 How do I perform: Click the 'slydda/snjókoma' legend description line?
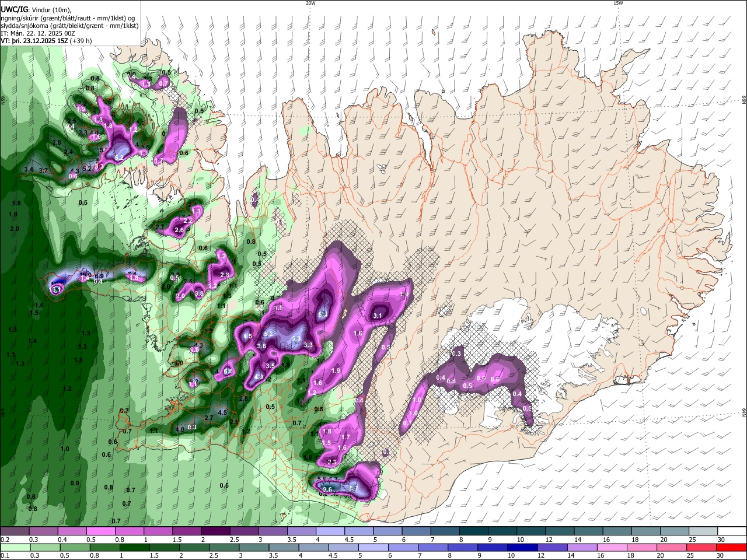(x=69, y=26)
